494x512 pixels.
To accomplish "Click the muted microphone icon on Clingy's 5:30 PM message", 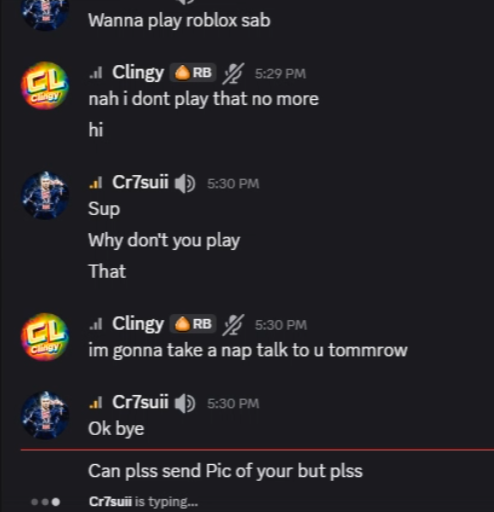I will [x=233, y=325].
